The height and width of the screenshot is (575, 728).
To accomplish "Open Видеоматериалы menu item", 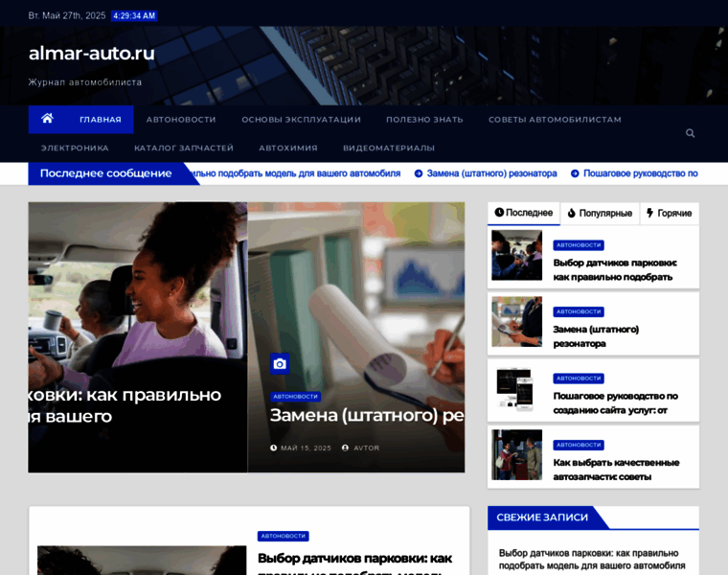I will point(389,148).
